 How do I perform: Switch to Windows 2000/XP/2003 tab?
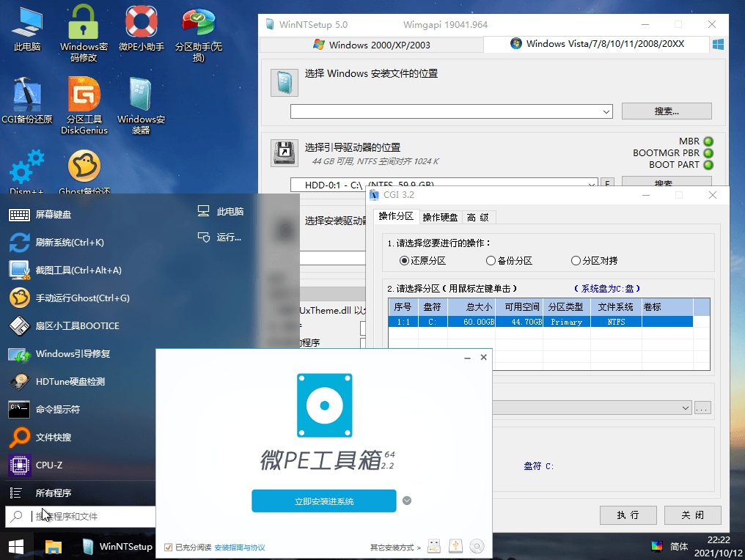372,45
